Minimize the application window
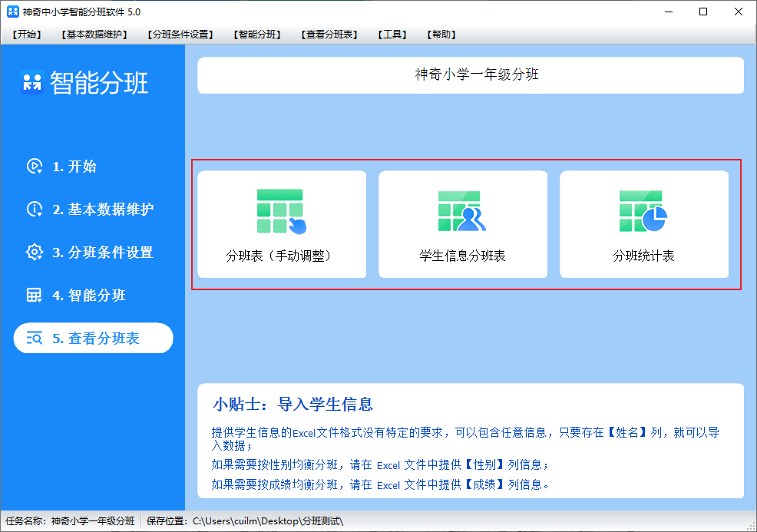757x532 pixels. (669, 12)
